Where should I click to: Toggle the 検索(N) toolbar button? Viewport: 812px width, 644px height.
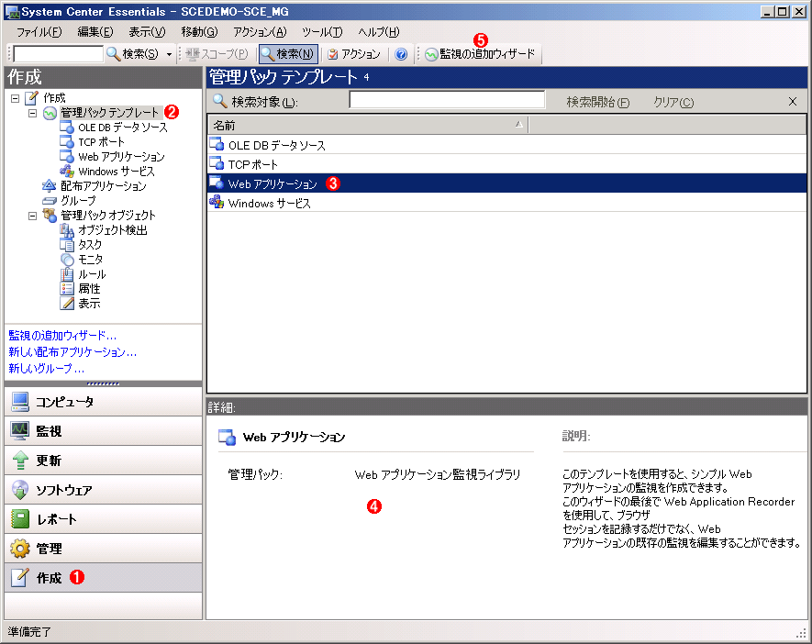tap(288, 54)
